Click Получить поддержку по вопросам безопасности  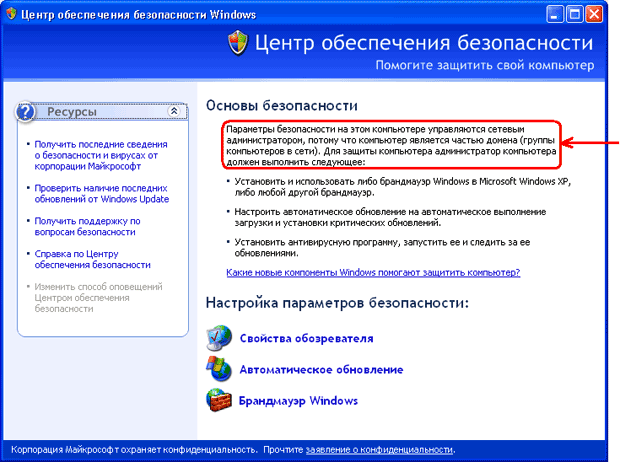(x=86, y=226)
